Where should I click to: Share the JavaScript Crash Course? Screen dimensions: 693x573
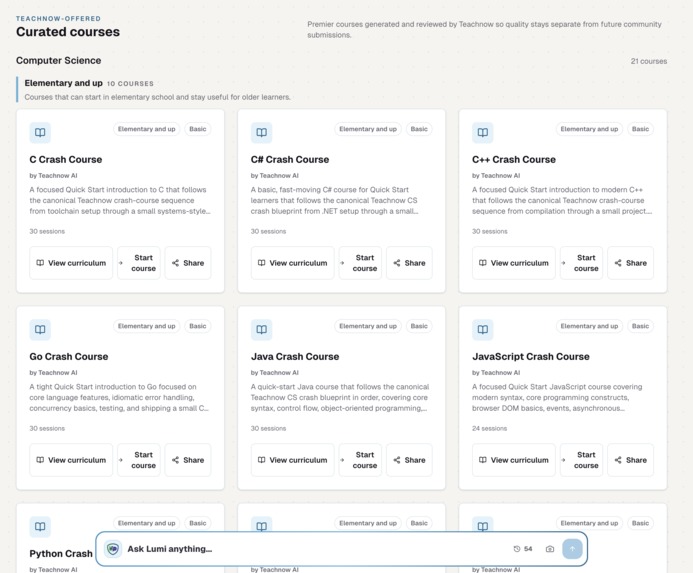pos(631,460)
